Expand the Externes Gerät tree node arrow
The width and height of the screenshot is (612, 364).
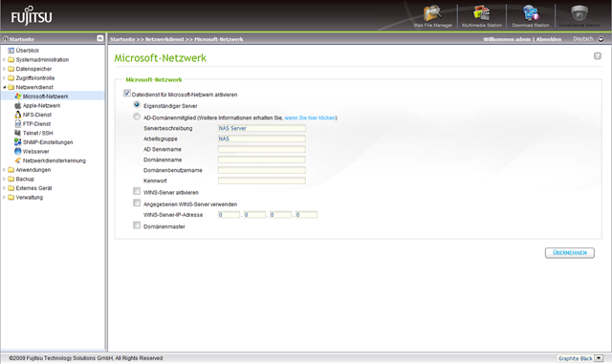pos(4,188)
